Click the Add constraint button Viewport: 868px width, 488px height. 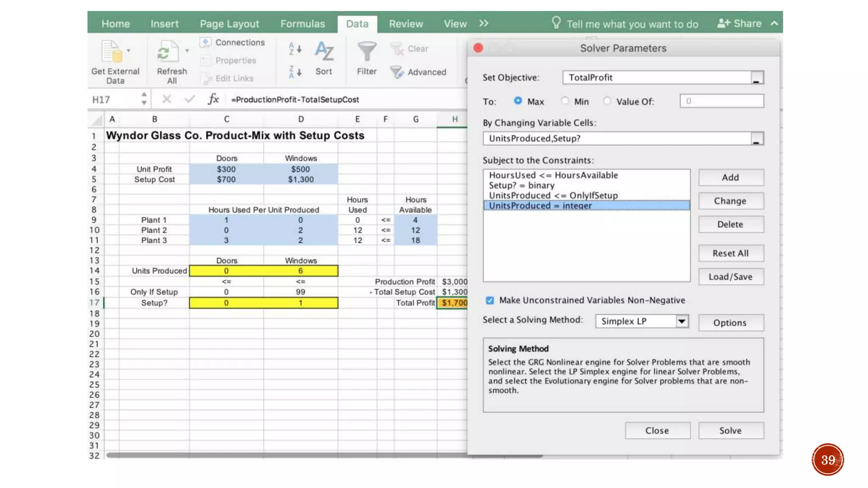731,177
